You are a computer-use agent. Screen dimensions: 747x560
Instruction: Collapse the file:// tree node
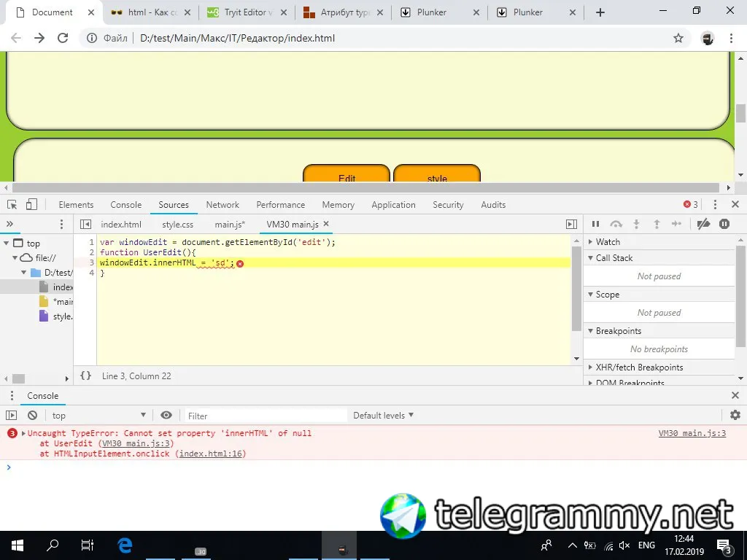pyautogui.click(x=15, y=257)
